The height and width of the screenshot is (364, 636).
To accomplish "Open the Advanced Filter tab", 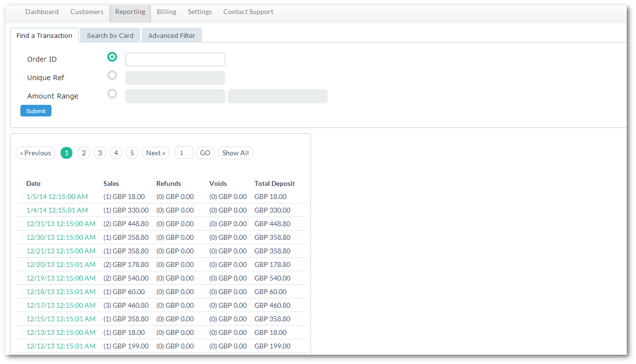I will click(x=172, y=35).
